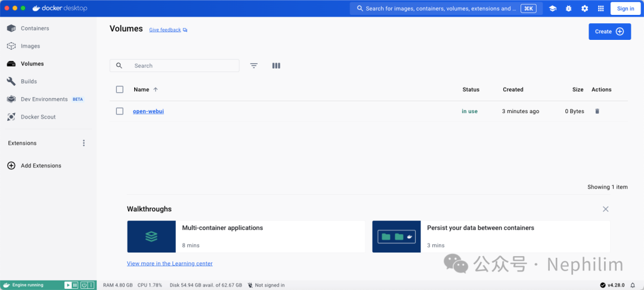Open the column display settings icon
This screenshot has height=290, width=644.
(276, 66)
